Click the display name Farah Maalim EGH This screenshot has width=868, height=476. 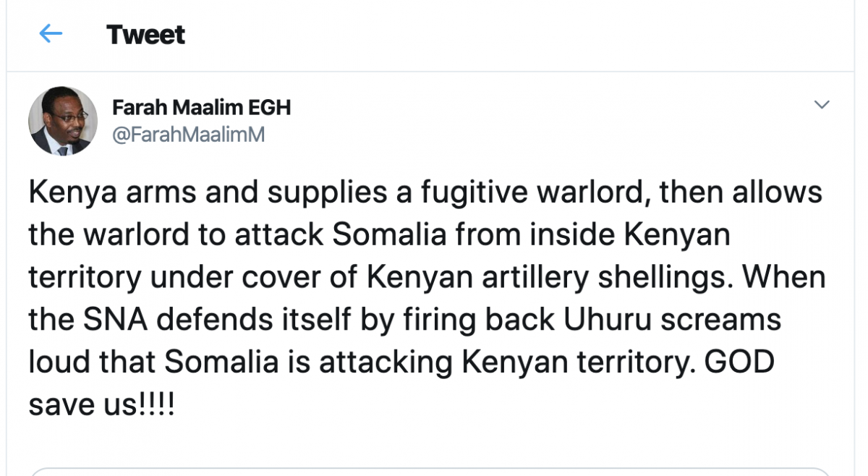[201, 108]
